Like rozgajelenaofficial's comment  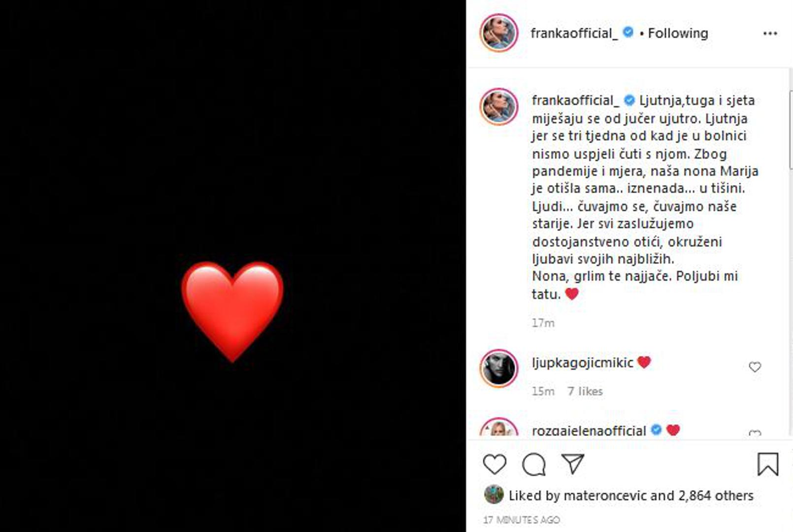pyautogui.click(x=755, y=433)
